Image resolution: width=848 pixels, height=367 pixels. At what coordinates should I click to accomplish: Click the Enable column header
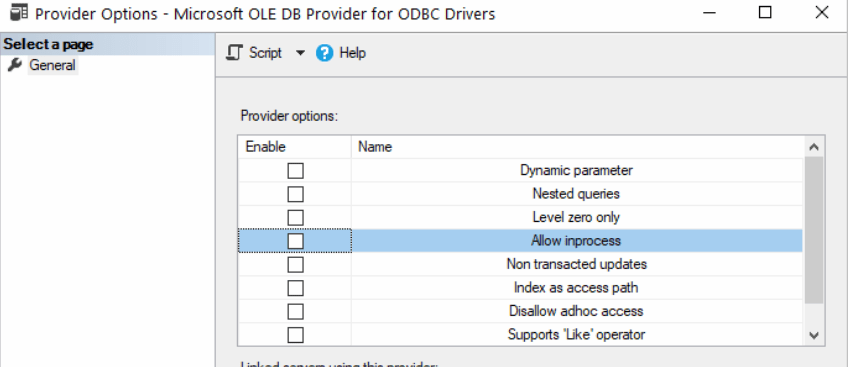coord(295,147)
